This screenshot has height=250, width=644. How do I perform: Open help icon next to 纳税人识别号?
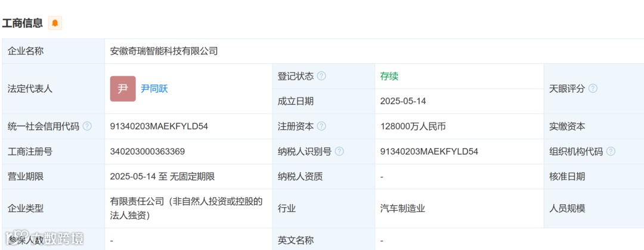(x=339, y=152)
